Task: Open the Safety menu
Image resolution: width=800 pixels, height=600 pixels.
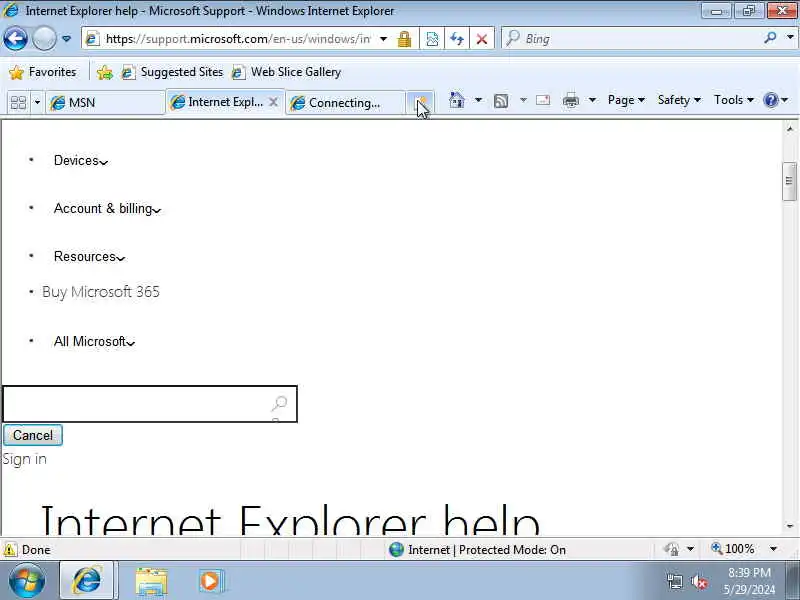Action: pyautogui.click(x=679, y=100)
